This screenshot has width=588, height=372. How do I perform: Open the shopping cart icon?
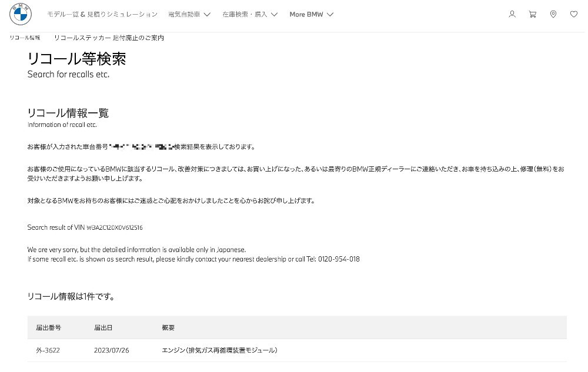pos(533,14)
